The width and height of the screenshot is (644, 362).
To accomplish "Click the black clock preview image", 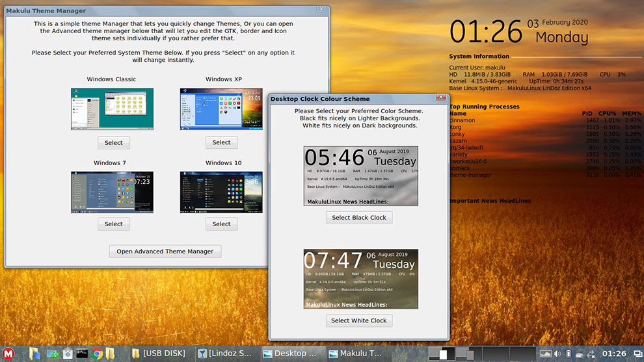I will tap(360, 175).
